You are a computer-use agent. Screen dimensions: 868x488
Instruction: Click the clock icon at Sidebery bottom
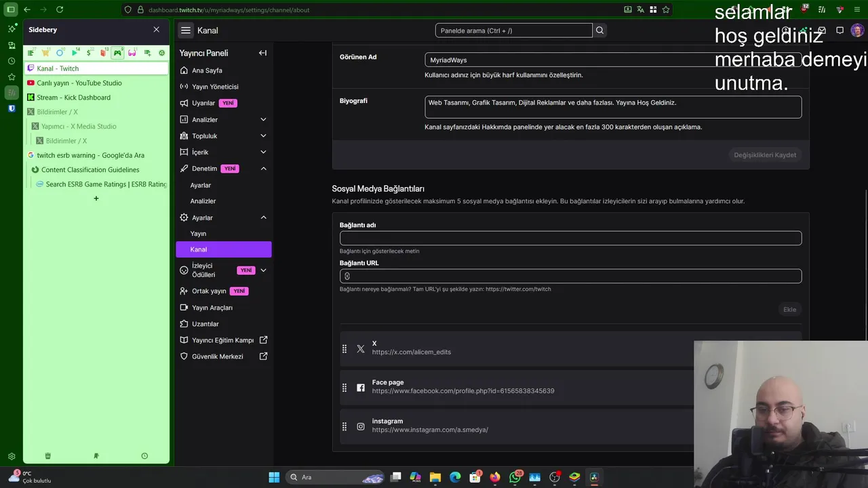144,456
